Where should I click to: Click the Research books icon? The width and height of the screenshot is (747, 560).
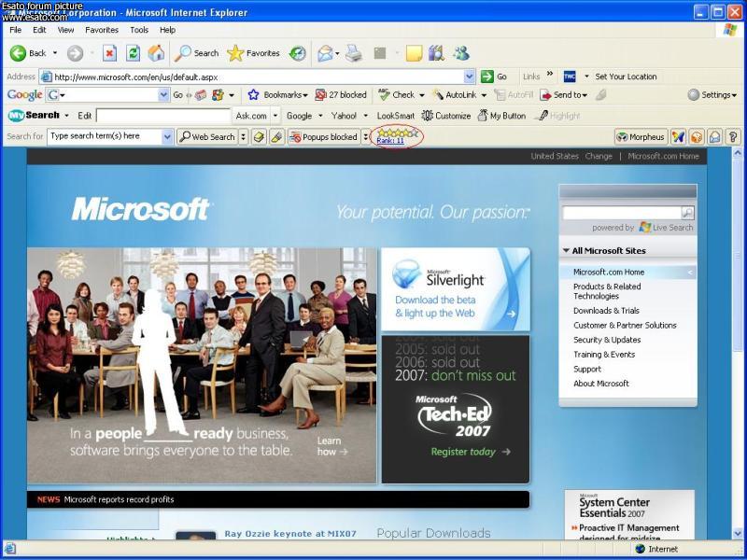(436, 53)
